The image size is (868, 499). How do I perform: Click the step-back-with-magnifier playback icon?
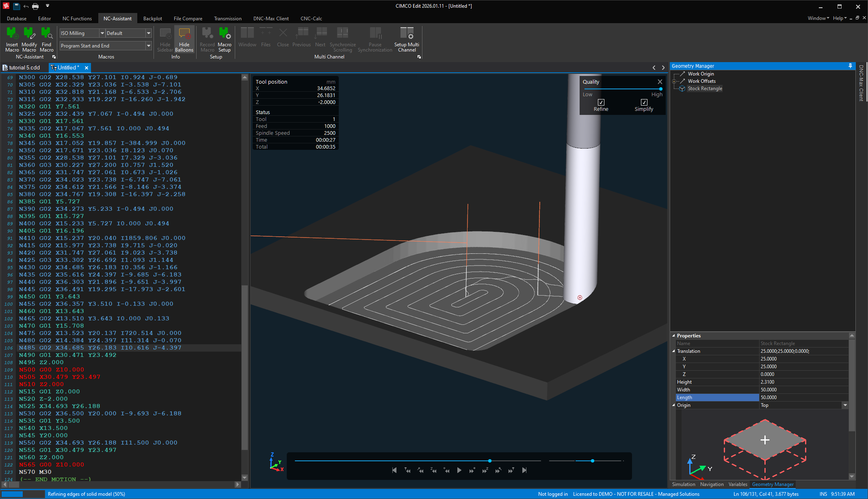click(420, 470)
